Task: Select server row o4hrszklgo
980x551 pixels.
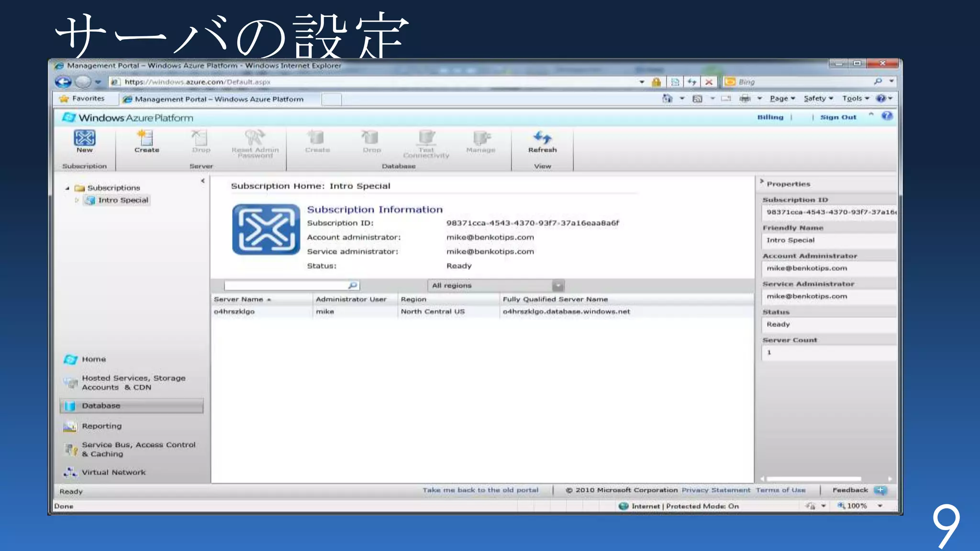Action: click(x=482, y=312)
